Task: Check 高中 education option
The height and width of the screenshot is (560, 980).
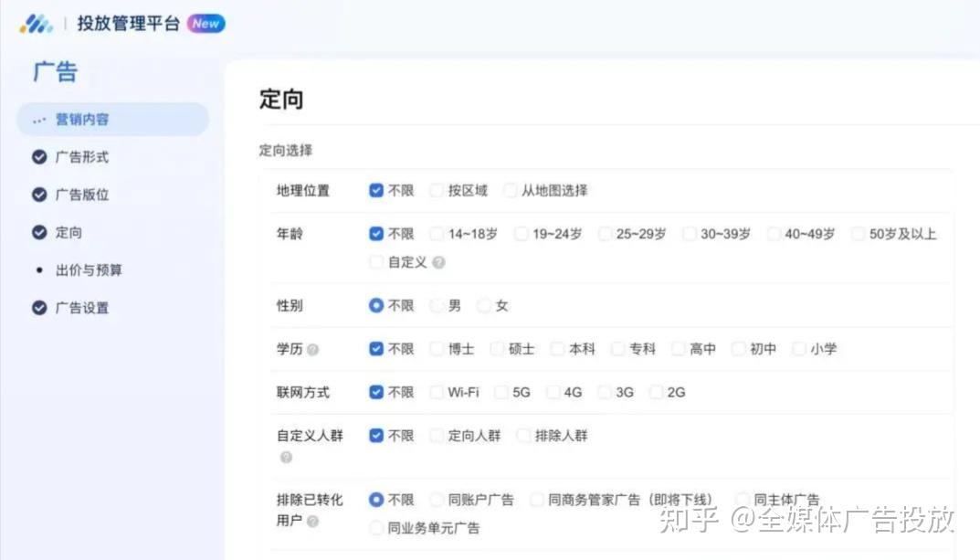Action: point(678,349)
